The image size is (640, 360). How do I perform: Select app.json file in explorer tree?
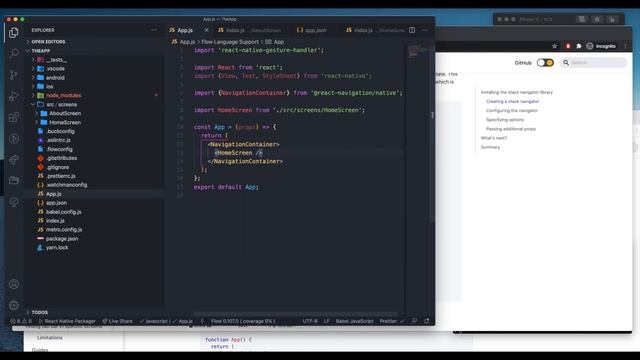(56, 203)
